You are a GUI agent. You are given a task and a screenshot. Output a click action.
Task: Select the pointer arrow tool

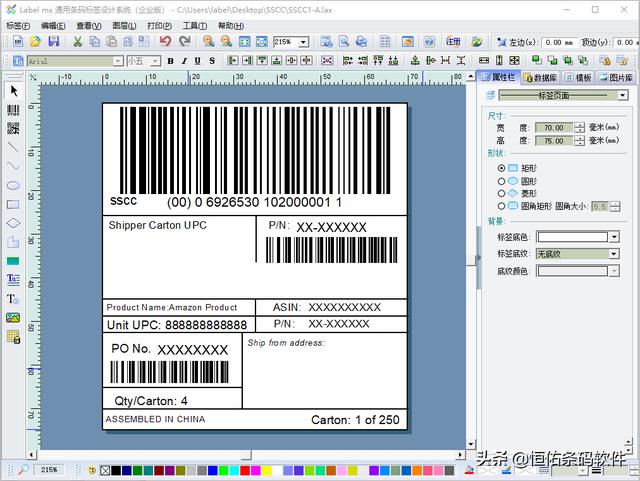pos(13,91)
